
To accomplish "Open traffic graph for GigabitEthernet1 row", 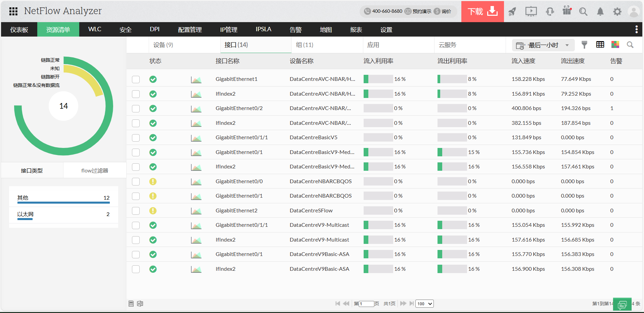I will pos(196,80).
